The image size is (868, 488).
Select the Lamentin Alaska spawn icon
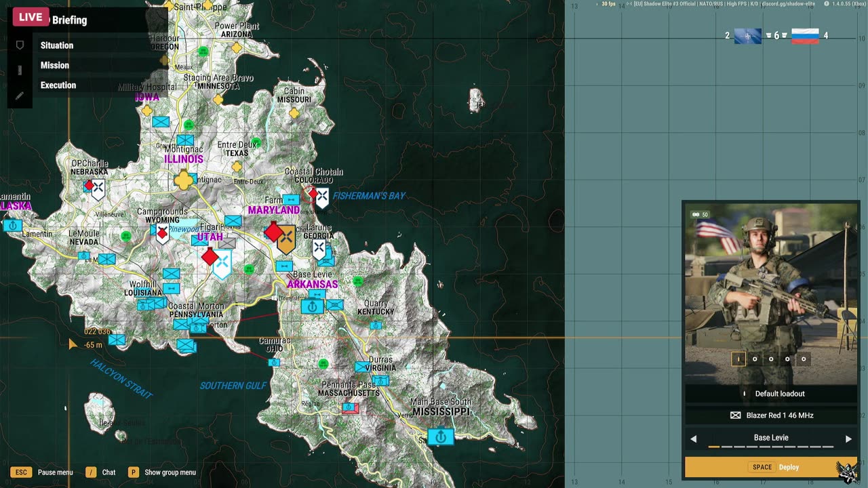[x=12, y=225]
